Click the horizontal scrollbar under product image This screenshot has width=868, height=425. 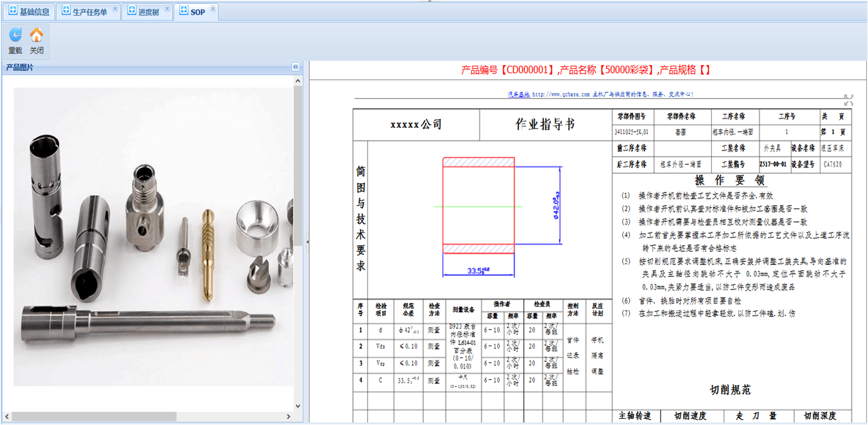coord(94,416)
